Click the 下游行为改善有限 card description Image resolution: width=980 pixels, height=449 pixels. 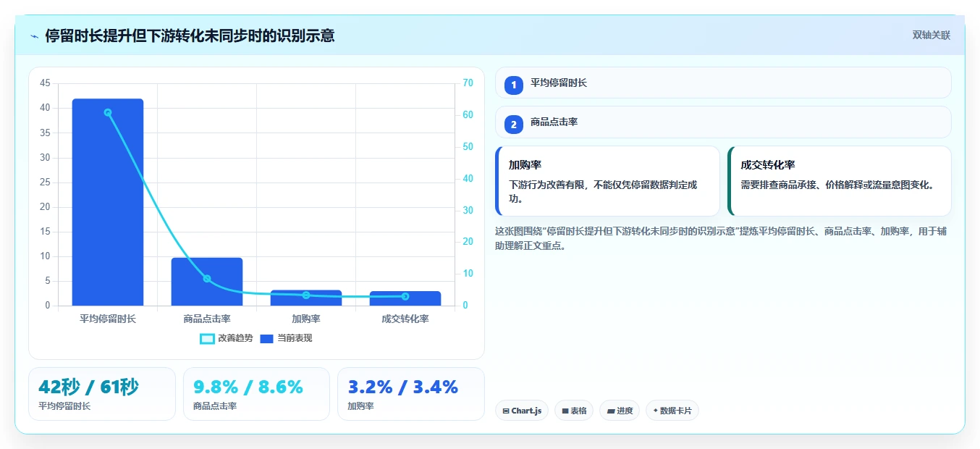[603, 192]
